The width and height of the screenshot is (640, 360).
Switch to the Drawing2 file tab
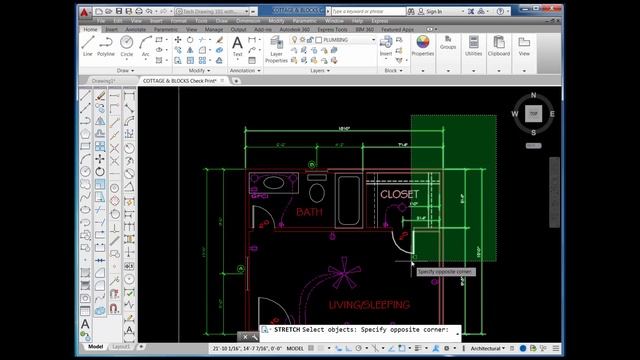click(x=103, y=81)
